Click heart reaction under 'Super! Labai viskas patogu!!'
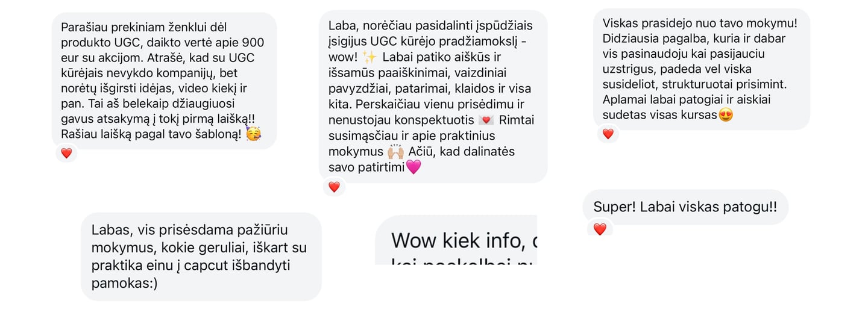 [599, 229]
